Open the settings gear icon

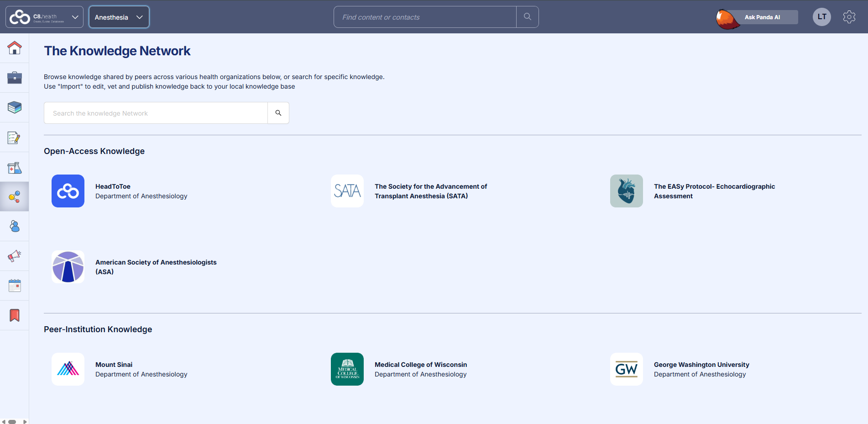[x=849, y=17]
